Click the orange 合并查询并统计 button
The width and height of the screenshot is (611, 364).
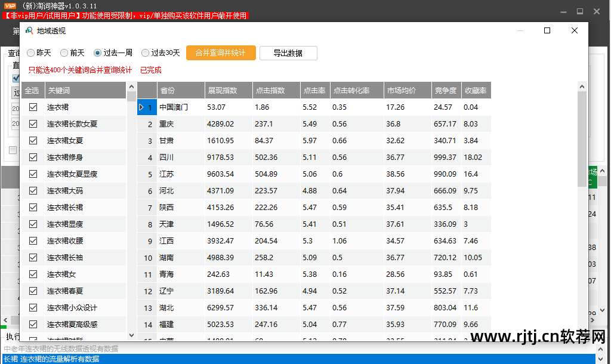click(221, 53)
